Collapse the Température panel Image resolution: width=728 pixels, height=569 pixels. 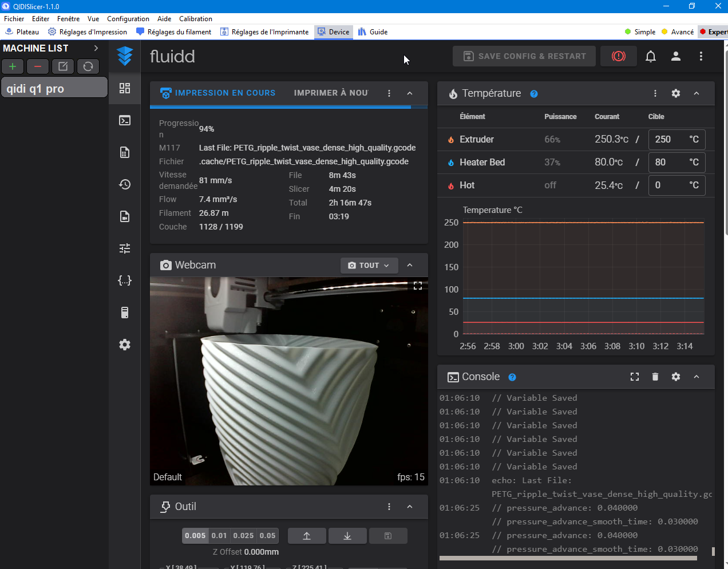697,93
